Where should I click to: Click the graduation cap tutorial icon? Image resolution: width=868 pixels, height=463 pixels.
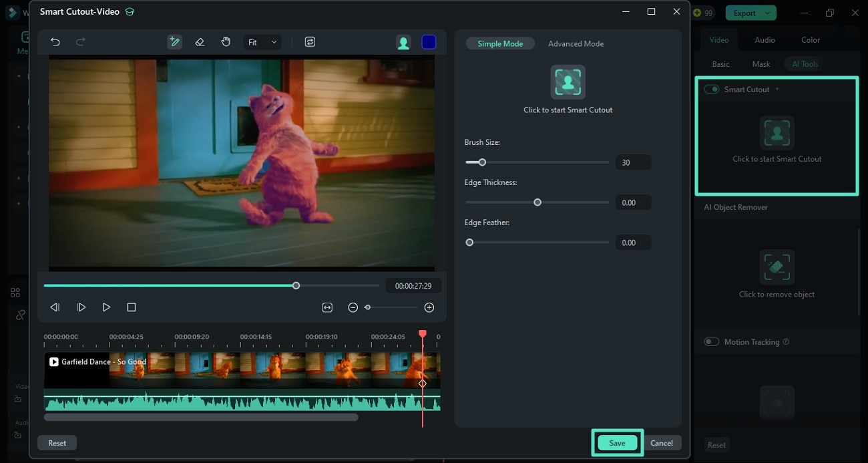pyautogui.click(x=130, y=12)
